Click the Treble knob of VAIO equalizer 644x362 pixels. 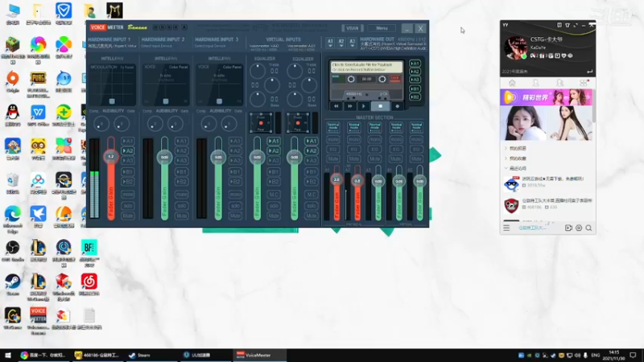coord(258,71)
